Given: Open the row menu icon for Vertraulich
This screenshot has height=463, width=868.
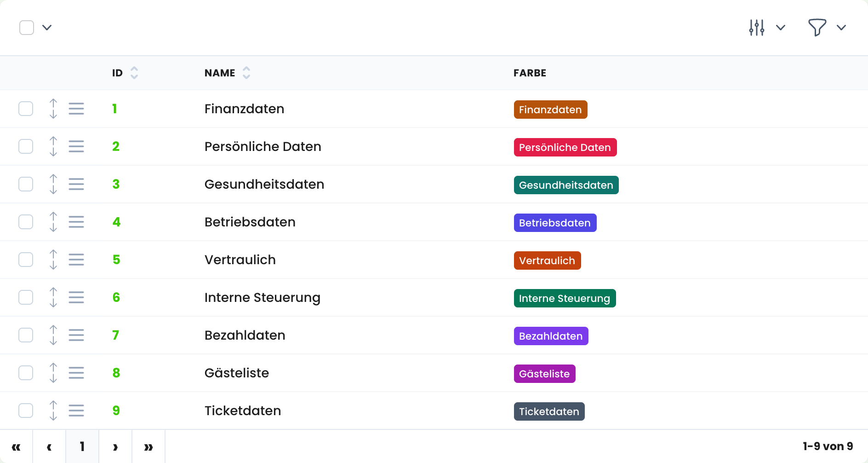Looking at the screenshot, I should pyautogui.click(x=76, y=260).
